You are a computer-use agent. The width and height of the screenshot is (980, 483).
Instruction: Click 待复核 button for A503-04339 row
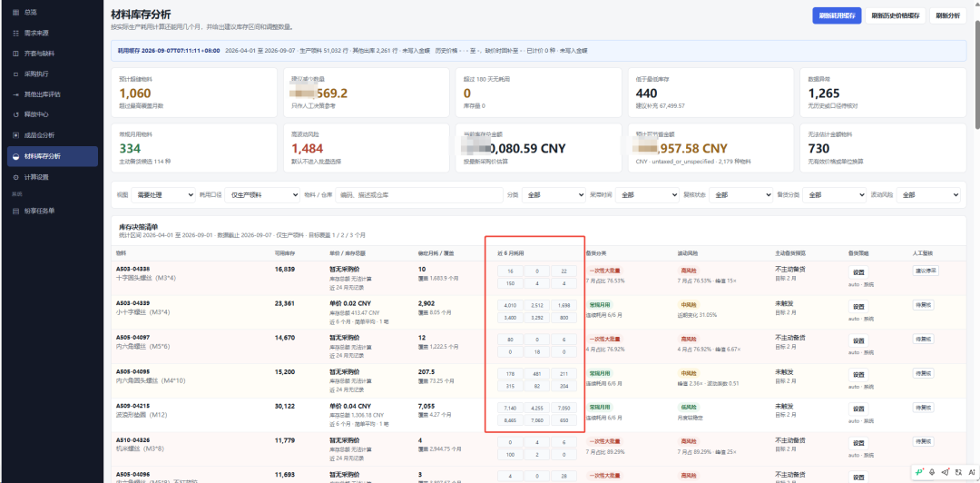tap(923, 305)
